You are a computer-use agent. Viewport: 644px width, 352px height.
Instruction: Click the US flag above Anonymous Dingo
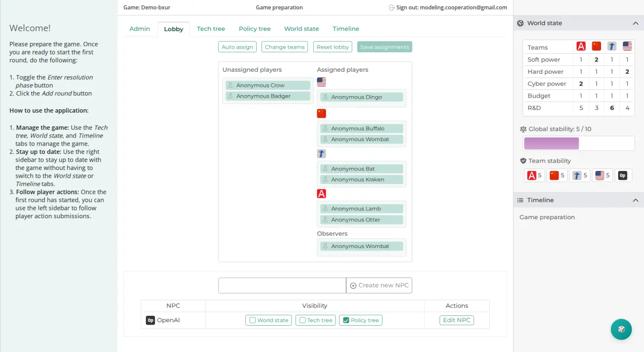[322, 82]
